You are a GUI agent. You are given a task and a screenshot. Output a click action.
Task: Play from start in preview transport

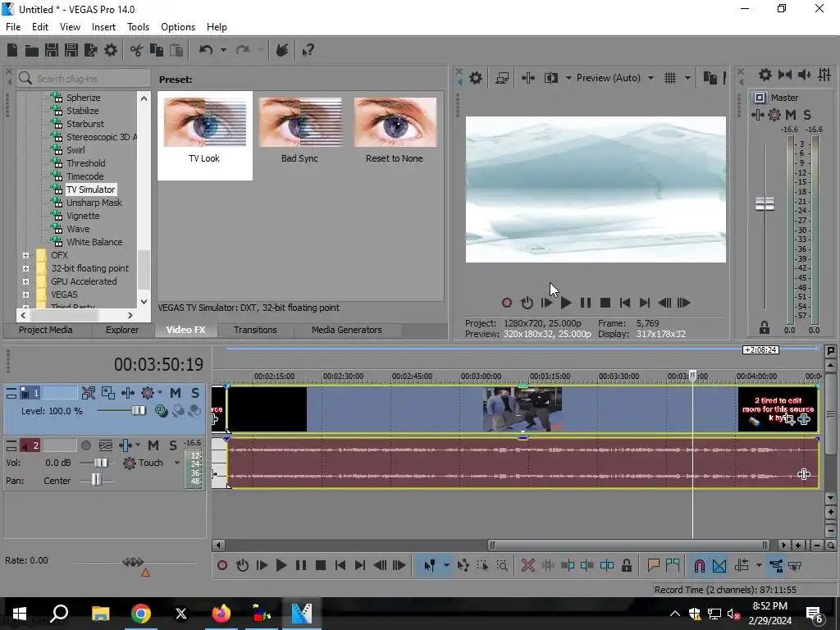546,303
